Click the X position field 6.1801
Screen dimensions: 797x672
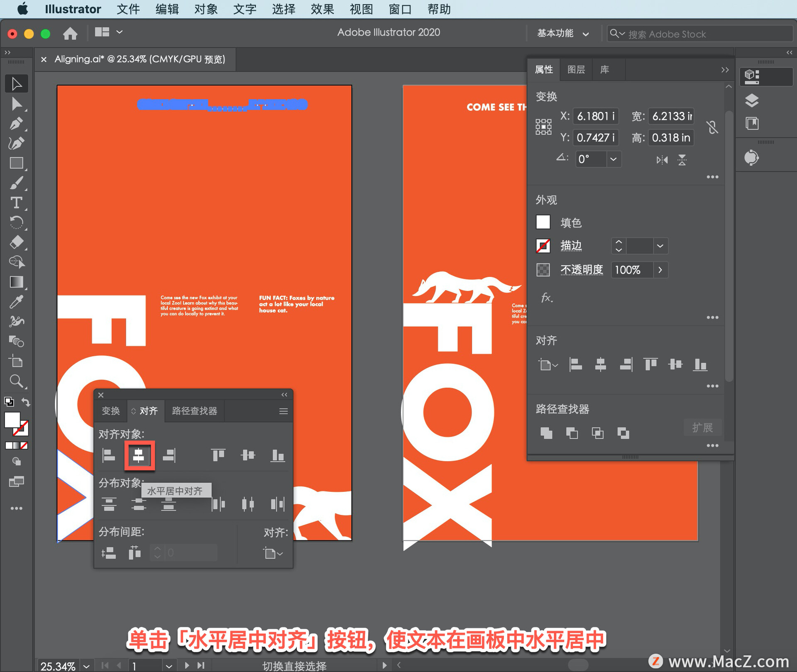click(x=596, y=116)
